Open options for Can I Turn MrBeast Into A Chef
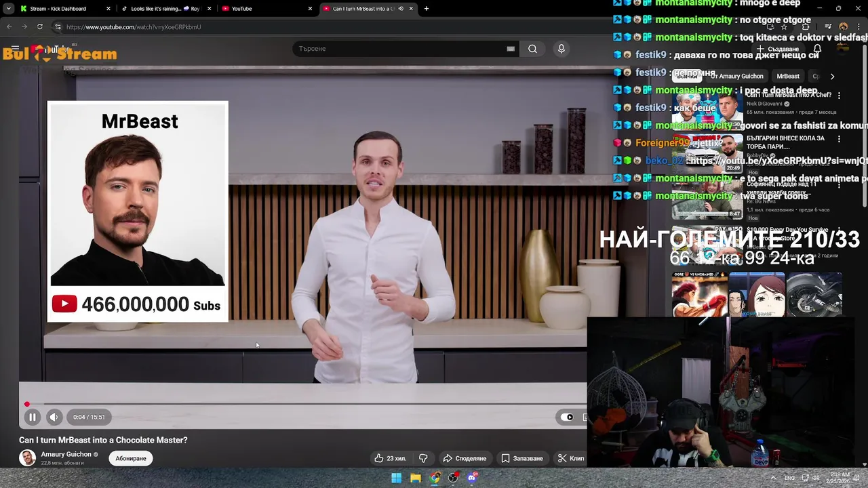868x488 pixels. pyautogui.click(x=839, y=96)
